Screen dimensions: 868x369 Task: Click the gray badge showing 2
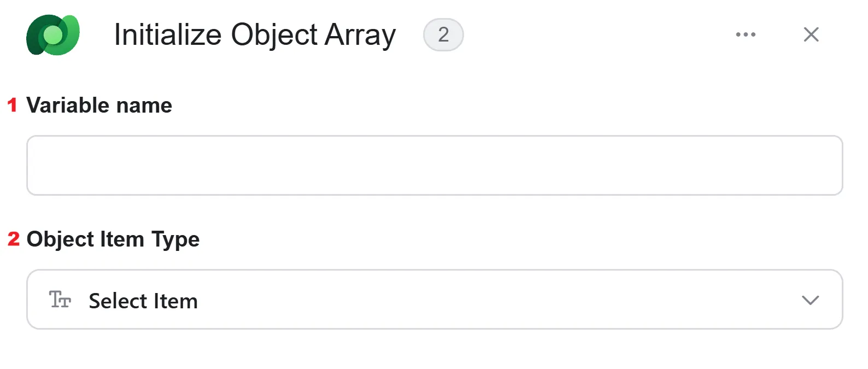pos(443,35)
